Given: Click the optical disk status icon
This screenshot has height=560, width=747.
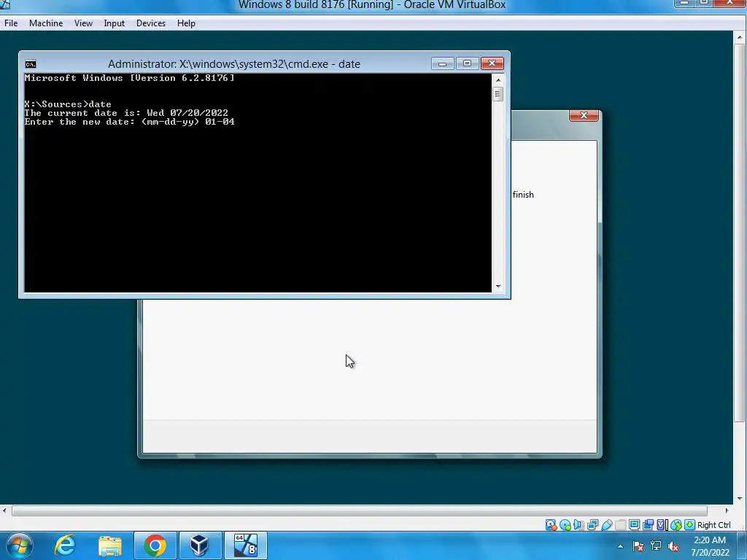Looking at the screenshot, I should [565, 525].
